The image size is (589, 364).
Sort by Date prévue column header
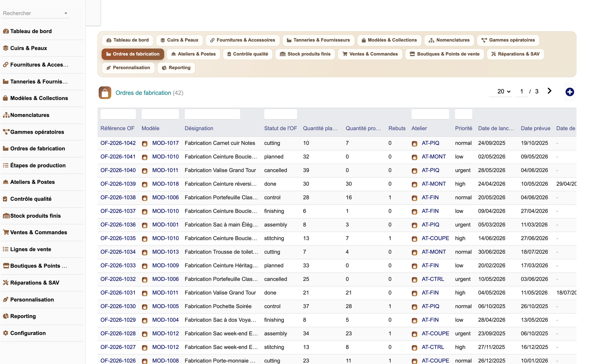coord(535,128)
